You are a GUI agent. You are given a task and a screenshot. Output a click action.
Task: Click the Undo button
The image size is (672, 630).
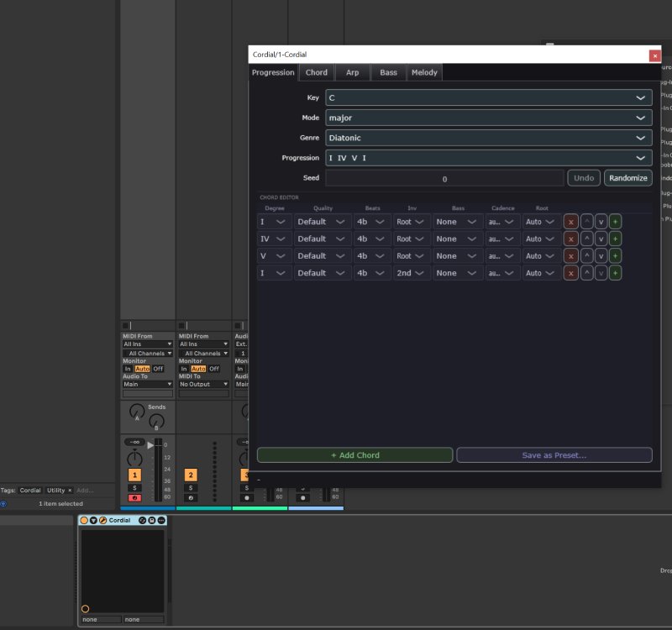584,178
